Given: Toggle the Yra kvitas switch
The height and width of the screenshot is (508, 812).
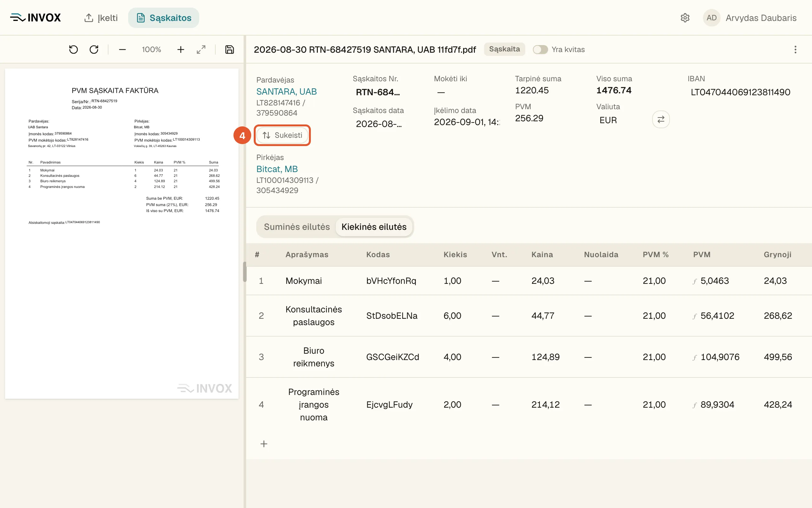Looking at the screenshot, I should tap(540, 50).
